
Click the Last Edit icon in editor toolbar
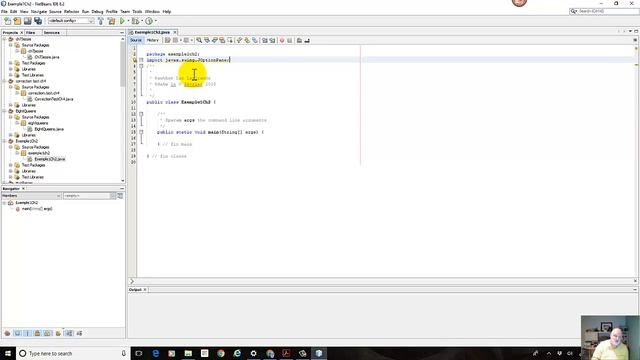[167, 40]
